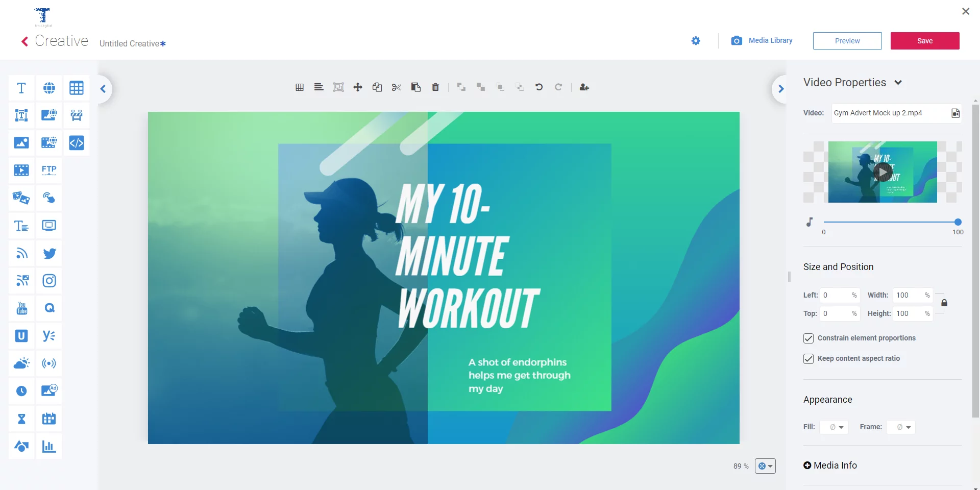The width and height of the screenshot is (980, 490).
Task: Open the Fill color dropdown
Action: pyautogui.click(x=835, y=427)
